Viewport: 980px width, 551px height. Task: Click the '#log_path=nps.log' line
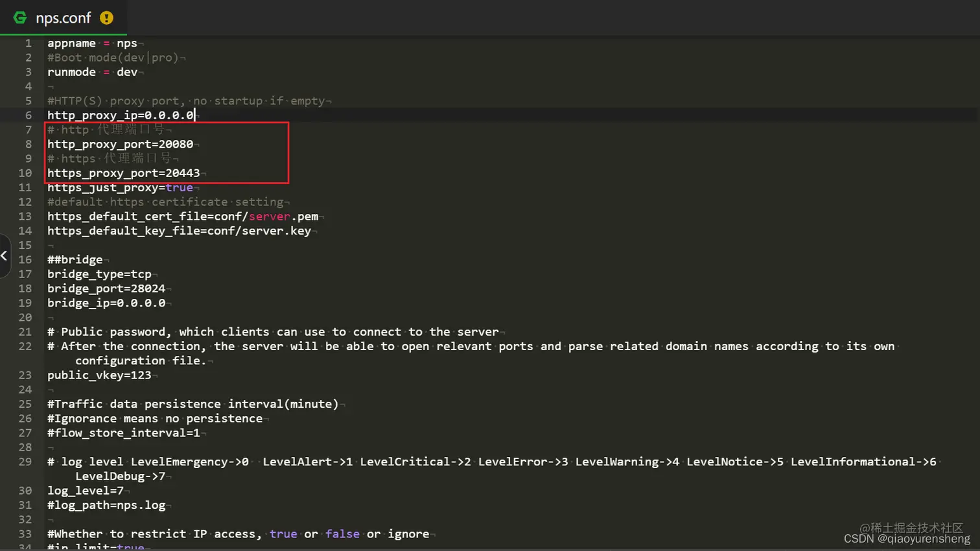[x=106, y=505]
